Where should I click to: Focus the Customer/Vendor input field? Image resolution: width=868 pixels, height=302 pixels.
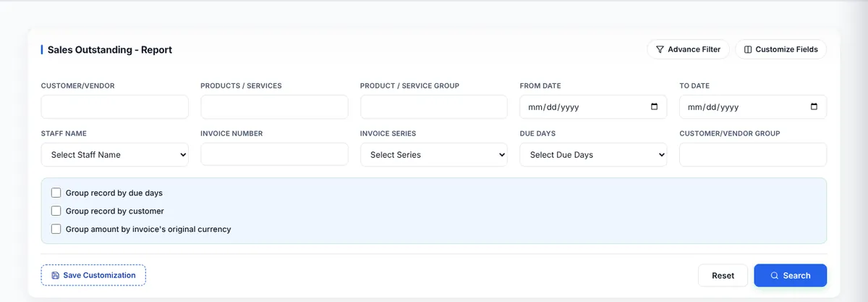point(115,106)
